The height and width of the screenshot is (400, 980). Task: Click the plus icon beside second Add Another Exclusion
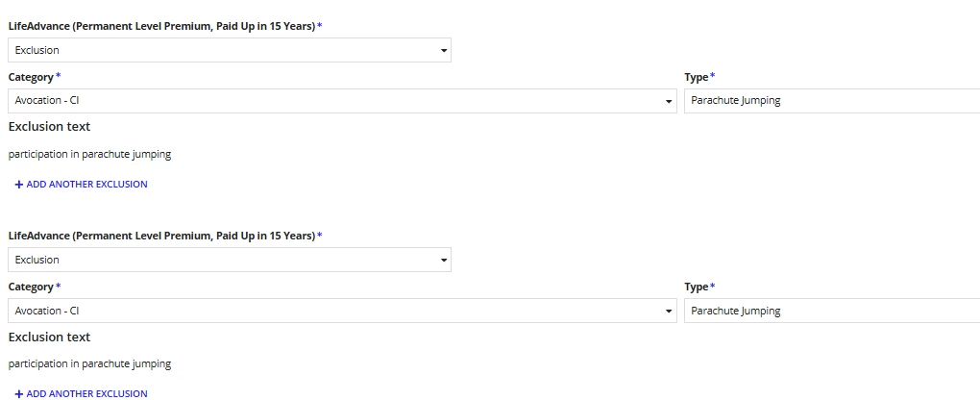(x=19, y=394)
